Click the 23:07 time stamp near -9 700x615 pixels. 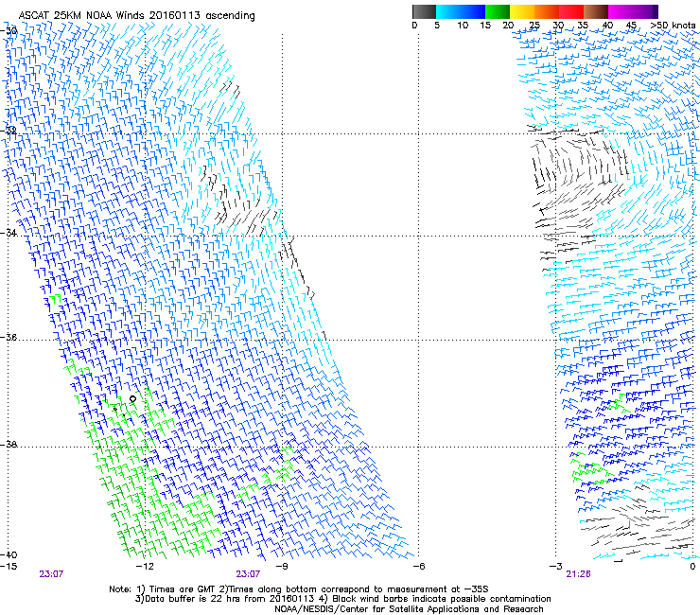click(248, 574)
